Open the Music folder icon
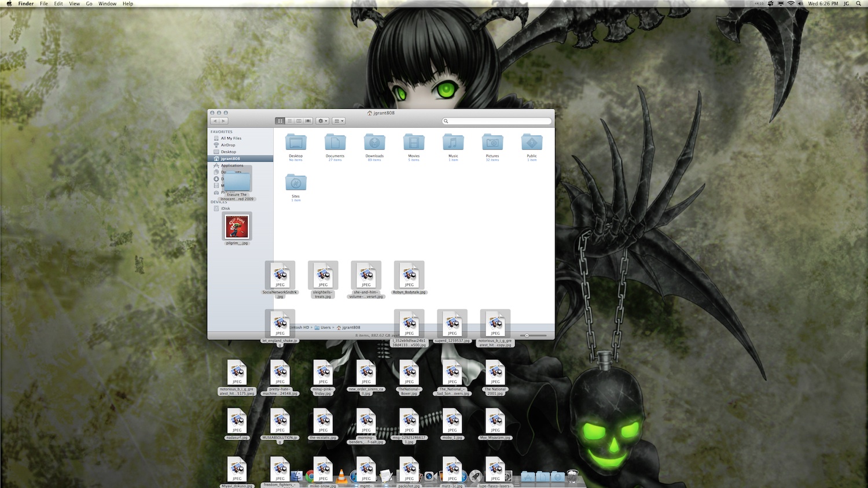Screen dimensions: 868x488 coord(453,142)
